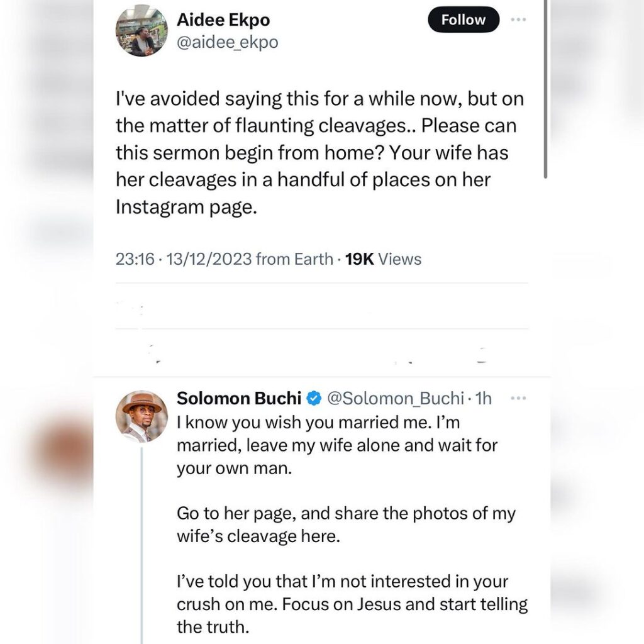Screen dimensions: 644x644
Task: Click the 1h timestamp on the reply
Action: click(x=484, y=398)
